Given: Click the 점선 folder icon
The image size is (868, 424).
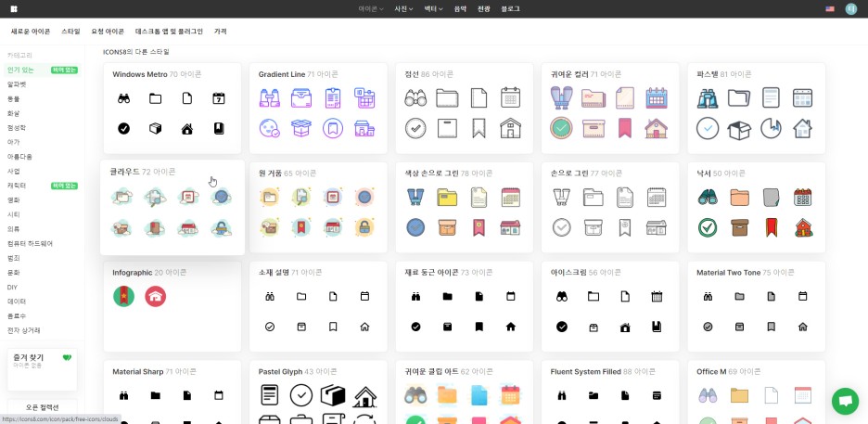Looking at the screenshot, I should [x=447, y=98].
